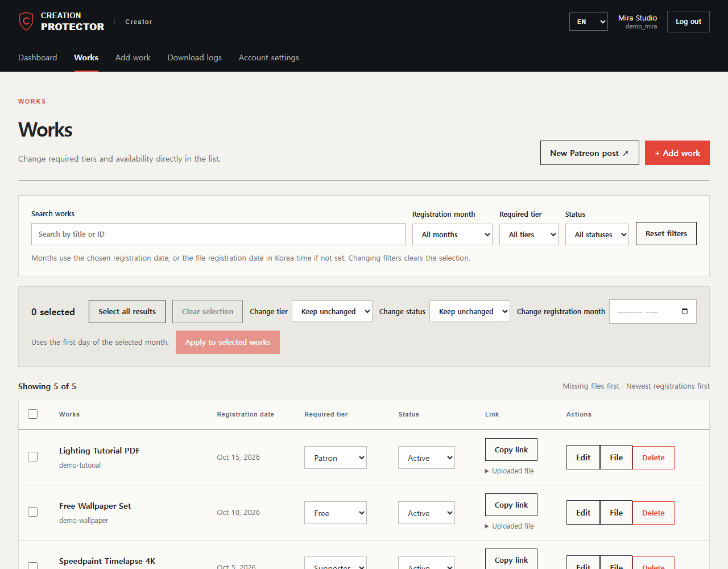Image resolution: width=728 pixels, height=569 pixels.
Task: Click the Showing 5 of 5 text
Action: click(x=47, y=386)
